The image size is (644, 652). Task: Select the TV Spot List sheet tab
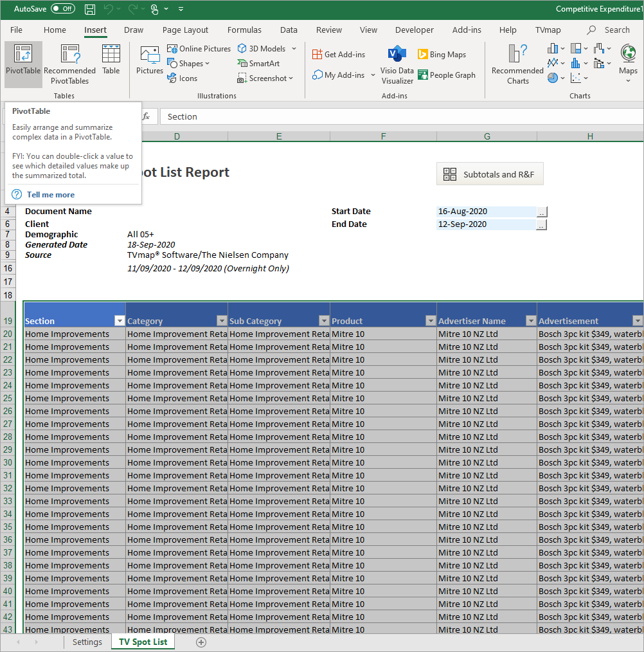(143, 642)
